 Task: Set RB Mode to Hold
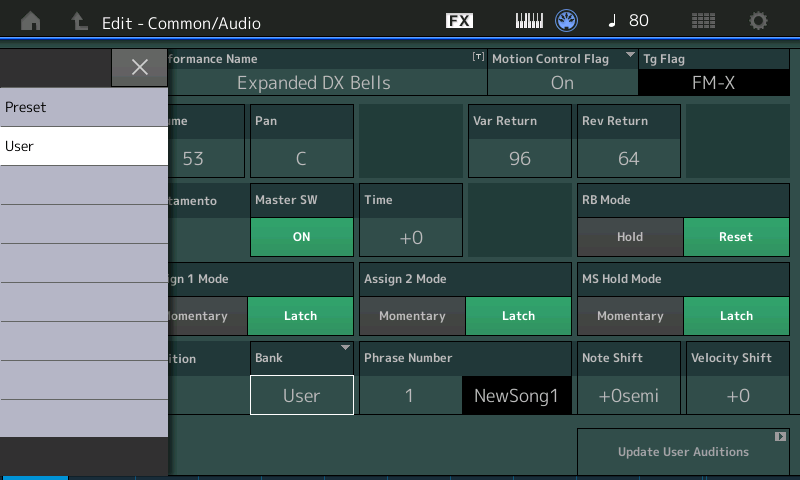click(x=630, y=237)
